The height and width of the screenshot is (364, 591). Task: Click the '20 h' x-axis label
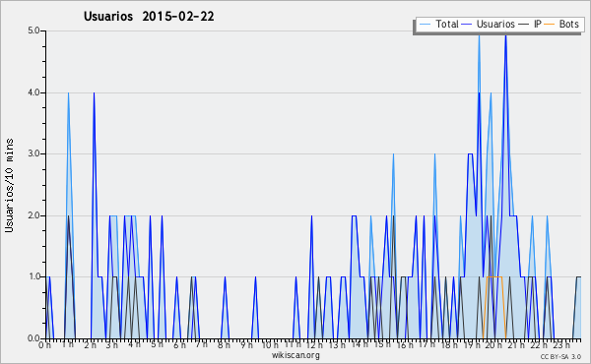pos(492,345)
